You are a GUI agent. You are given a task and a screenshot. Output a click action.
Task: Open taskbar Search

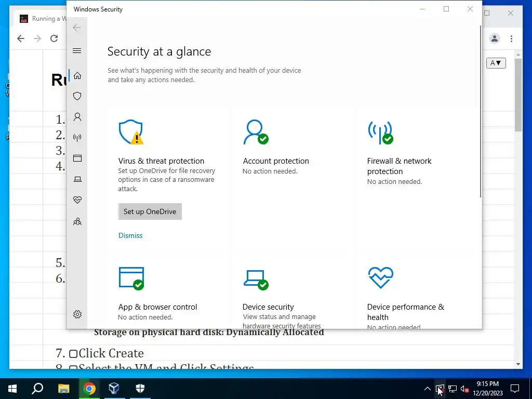click(x=37, y=389)
